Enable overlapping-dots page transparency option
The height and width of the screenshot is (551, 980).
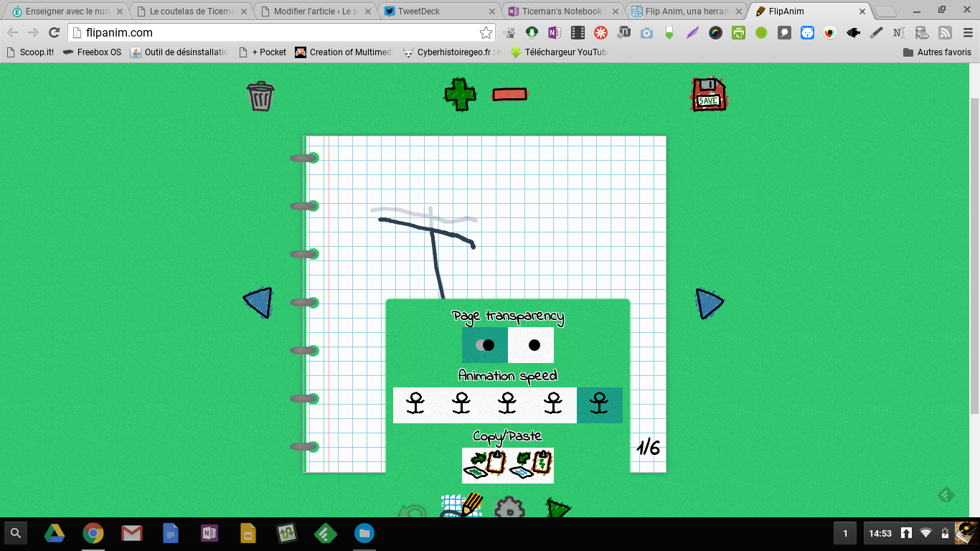(x=485, y=345)
